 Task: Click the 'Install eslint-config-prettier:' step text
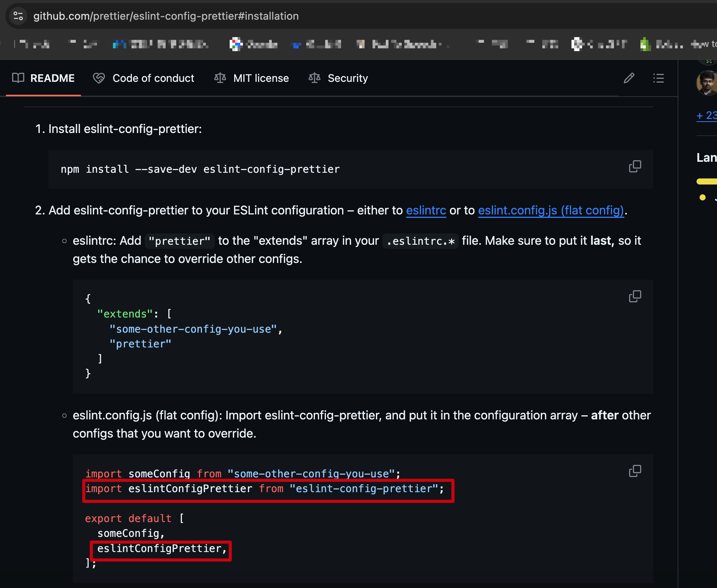point(125,129)
